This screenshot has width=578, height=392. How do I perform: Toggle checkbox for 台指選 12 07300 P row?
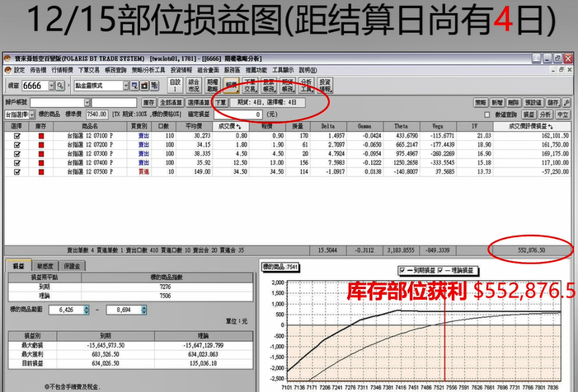click(17, 154)
